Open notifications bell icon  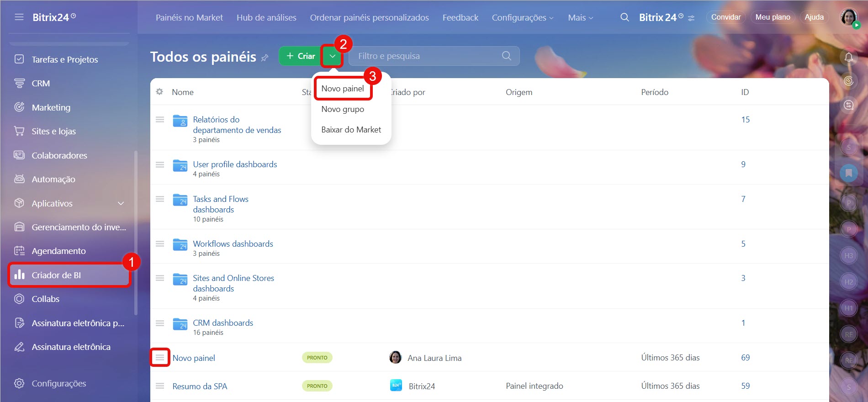tap(848, 57)
